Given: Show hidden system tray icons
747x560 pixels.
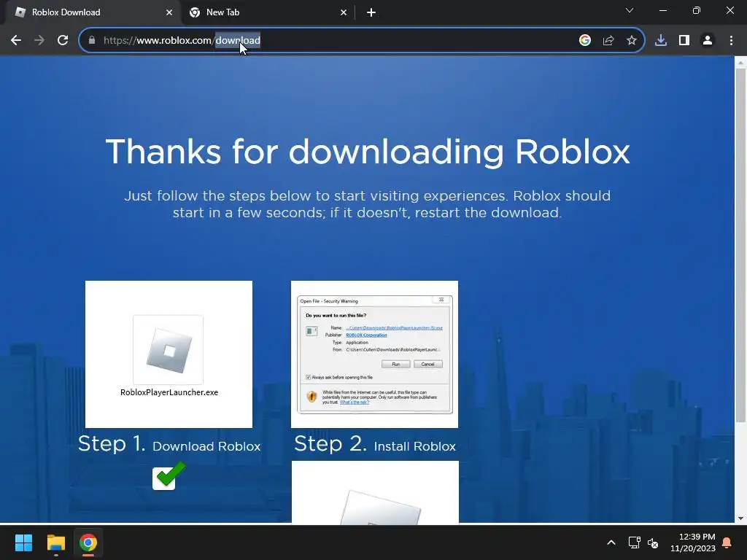Looking at the screenshot, I should click(x=611, y=542).
